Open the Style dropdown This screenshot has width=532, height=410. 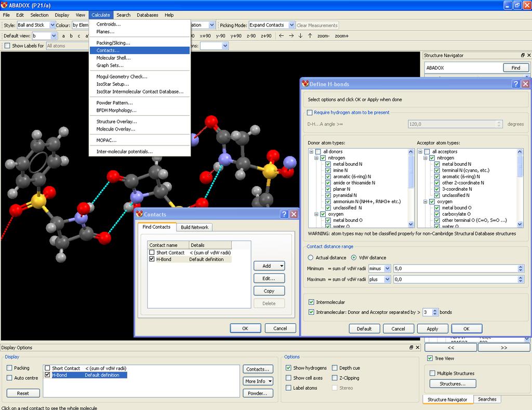click(52, 25)
